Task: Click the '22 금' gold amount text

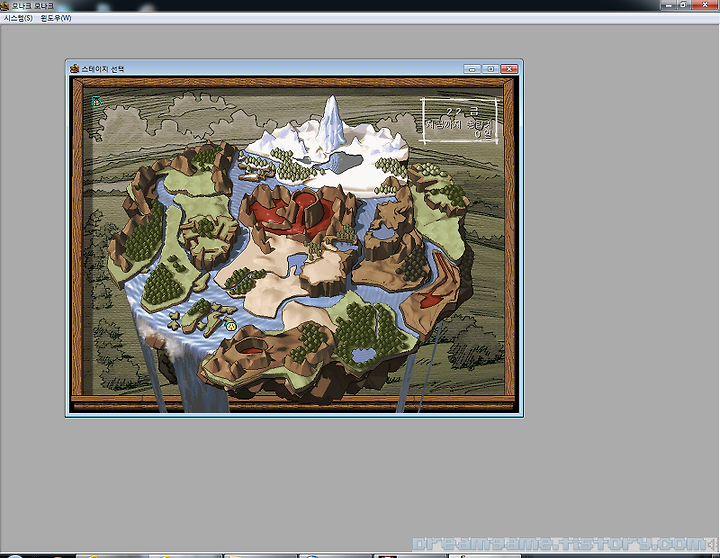Action: click(462, 112)
